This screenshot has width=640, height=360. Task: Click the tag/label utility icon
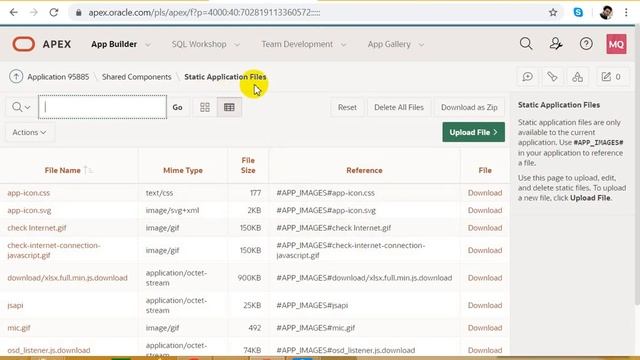click(x=552, y=77)
